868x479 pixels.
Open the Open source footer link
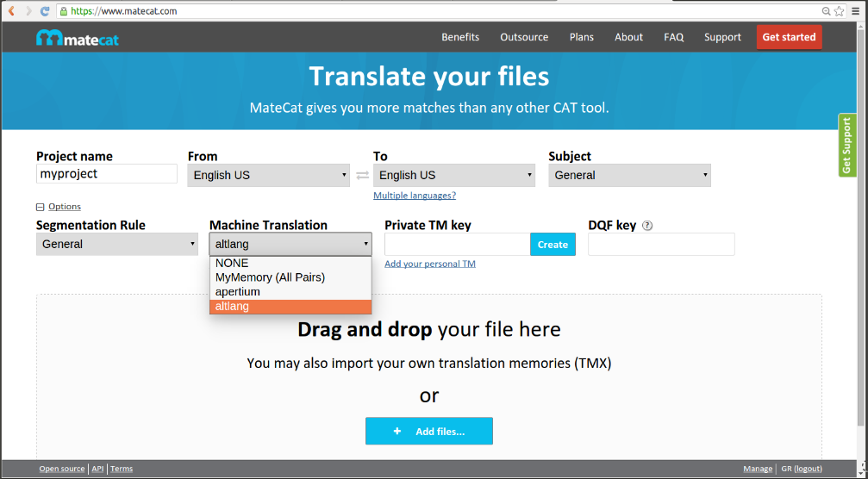pos(62,469)
